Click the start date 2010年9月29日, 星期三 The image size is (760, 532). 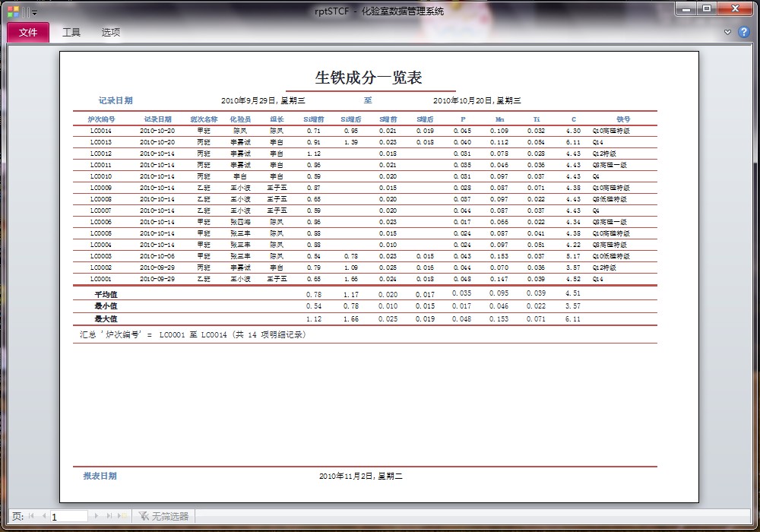click(x=263, y=101)
